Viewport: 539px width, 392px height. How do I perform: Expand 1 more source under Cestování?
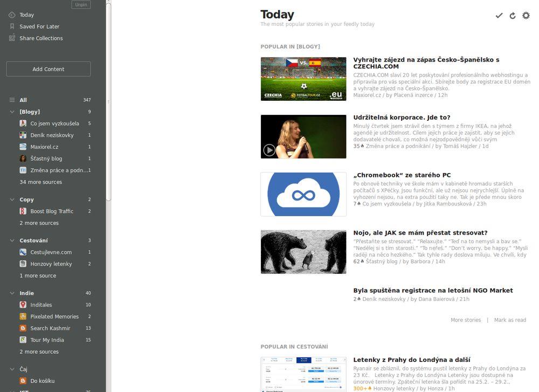coord(38,276)
